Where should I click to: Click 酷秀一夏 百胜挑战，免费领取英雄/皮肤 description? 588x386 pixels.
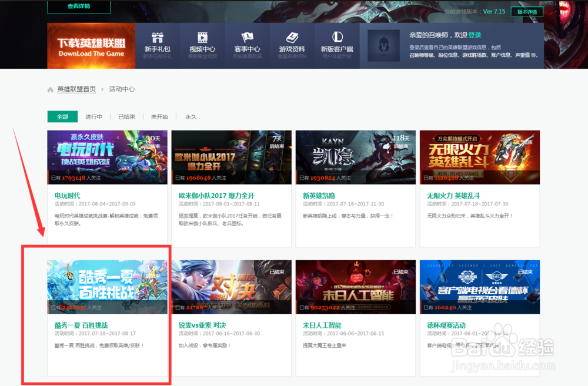[99, 345]
